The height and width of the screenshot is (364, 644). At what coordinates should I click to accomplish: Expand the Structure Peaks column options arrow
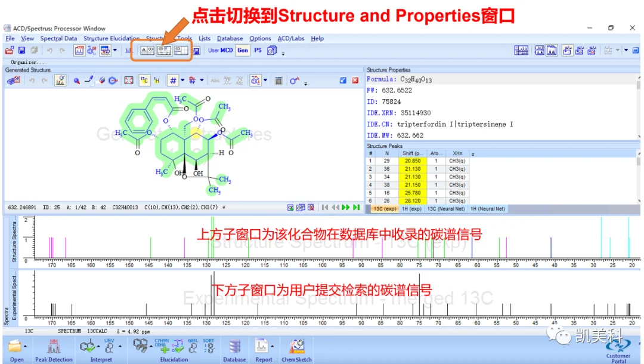point(473,154)
